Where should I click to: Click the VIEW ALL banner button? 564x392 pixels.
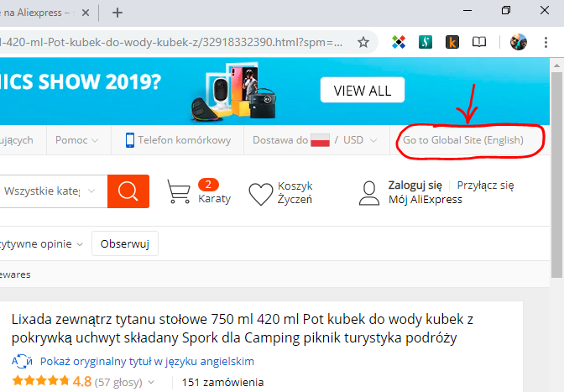point(363,90)
